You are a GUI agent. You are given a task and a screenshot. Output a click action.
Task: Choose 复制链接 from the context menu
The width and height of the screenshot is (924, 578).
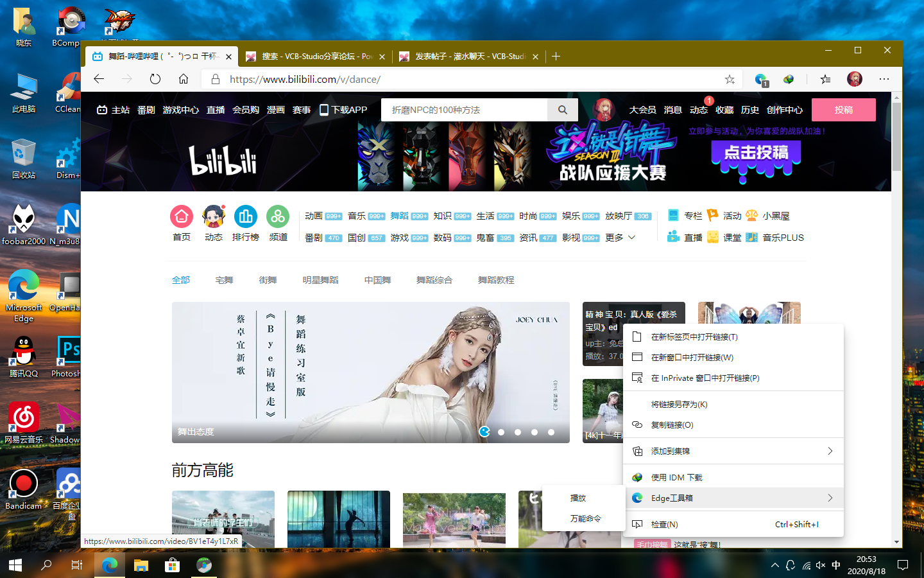pos(733,425)
